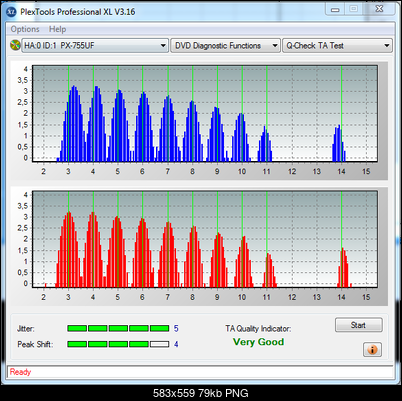Open the Options menu
The height and width of the screenshot is (401, 402).
tap(25, 29)
